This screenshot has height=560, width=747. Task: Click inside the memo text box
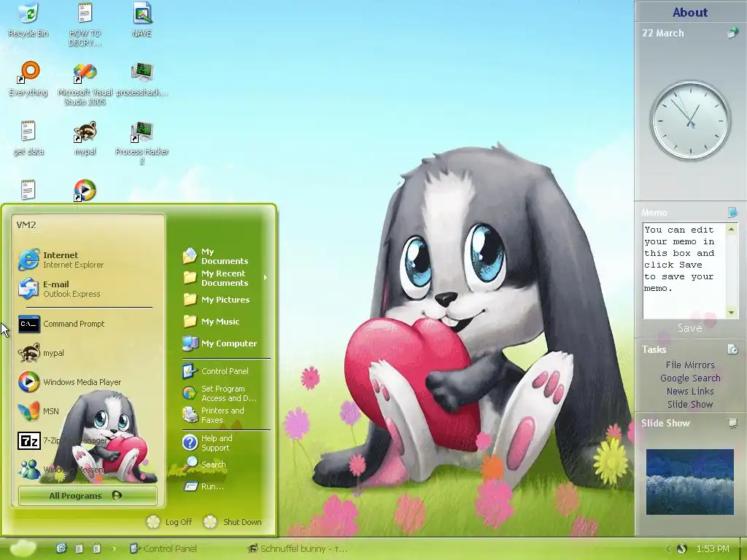tap(684, 271)
